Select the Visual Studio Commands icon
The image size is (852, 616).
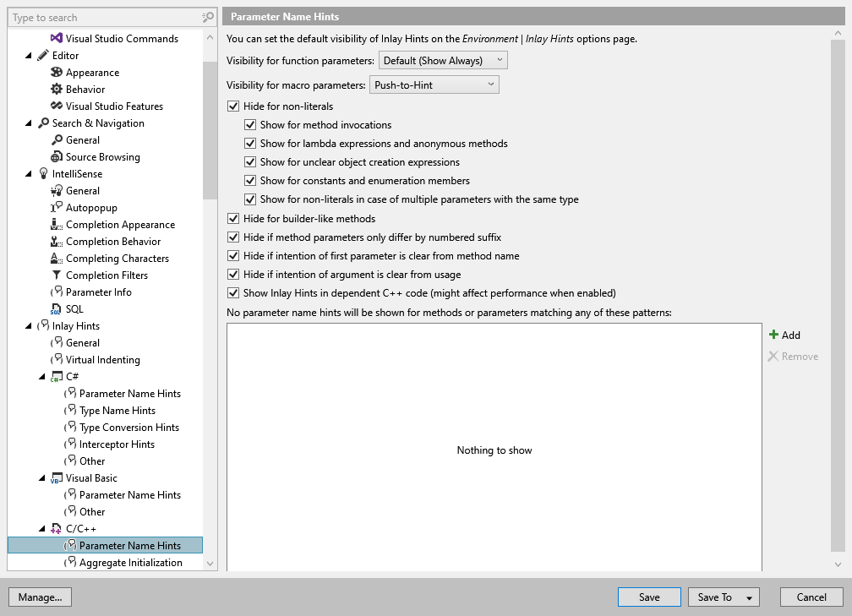pyautogui.click(x=56, y=38)
